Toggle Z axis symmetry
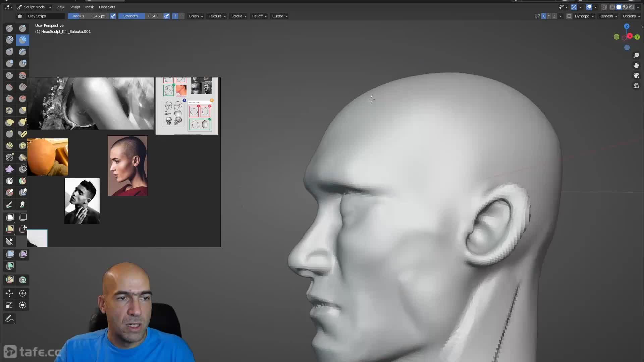644x362 pixels. click(x=554, y=16)
